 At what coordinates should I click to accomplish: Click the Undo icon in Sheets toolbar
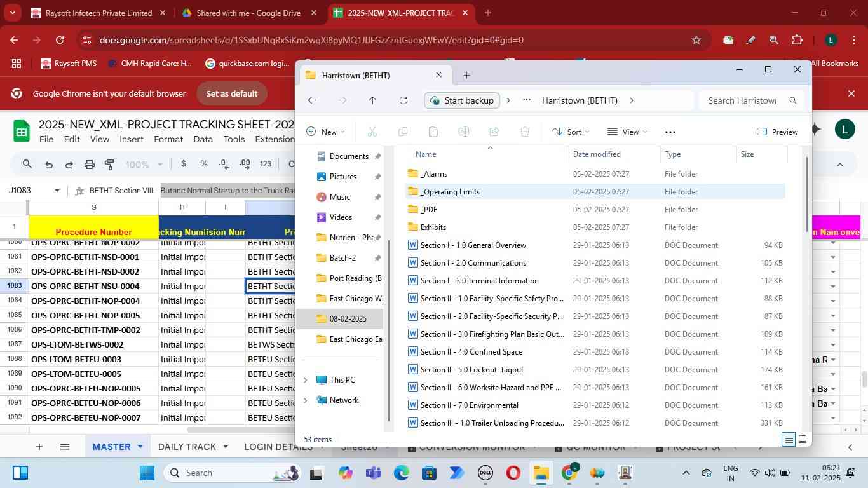pos(48,165)
